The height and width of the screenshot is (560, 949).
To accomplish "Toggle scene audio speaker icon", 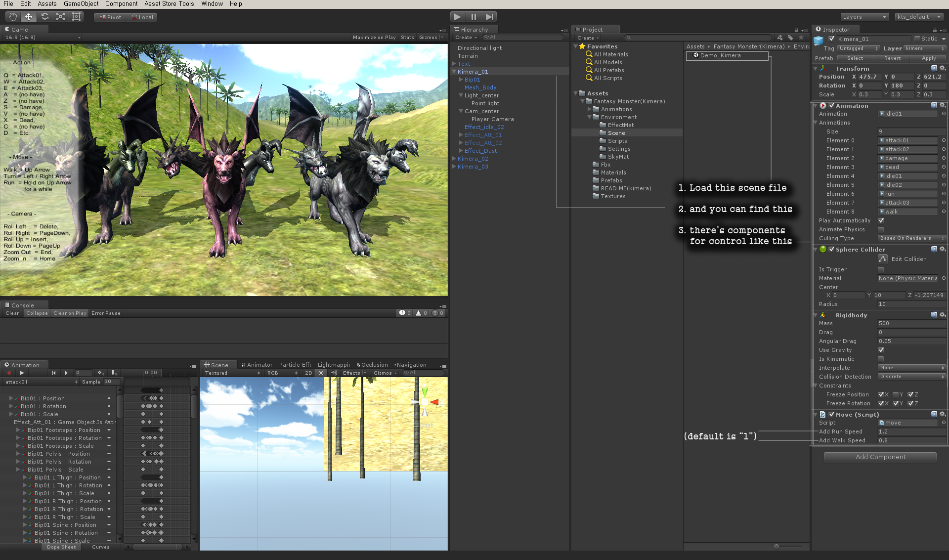I will tap(334, 373).
